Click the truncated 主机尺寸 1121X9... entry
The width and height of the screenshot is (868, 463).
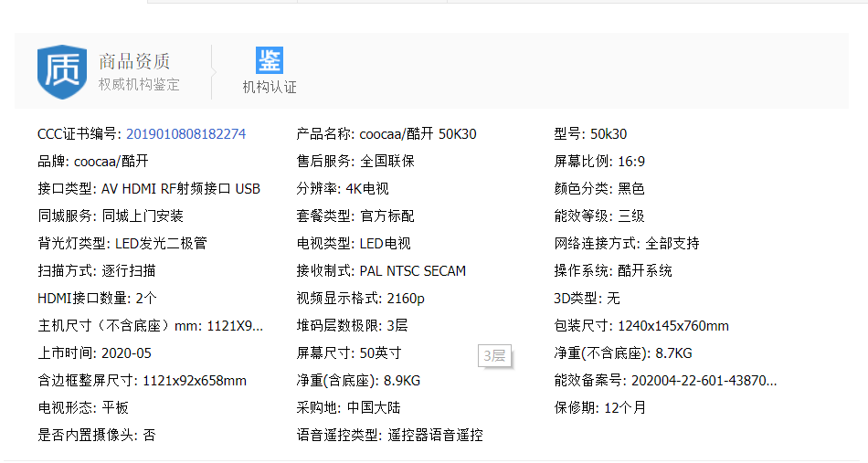[151, 326]
